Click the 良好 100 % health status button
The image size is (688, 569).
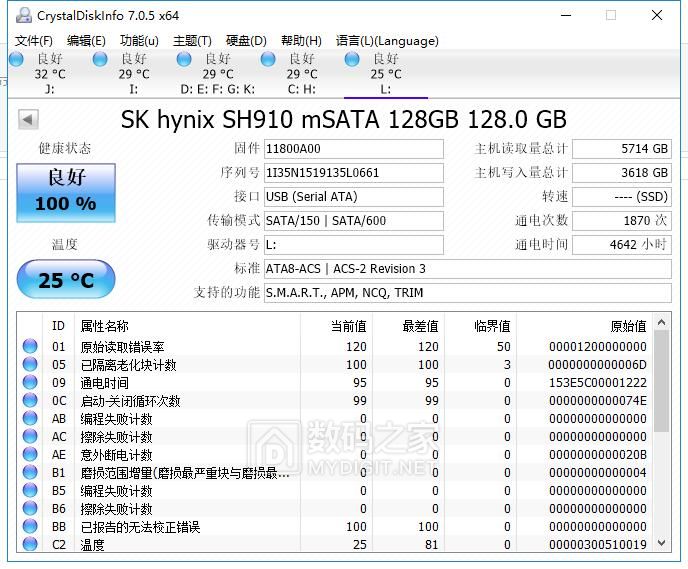tap(66, 193)
